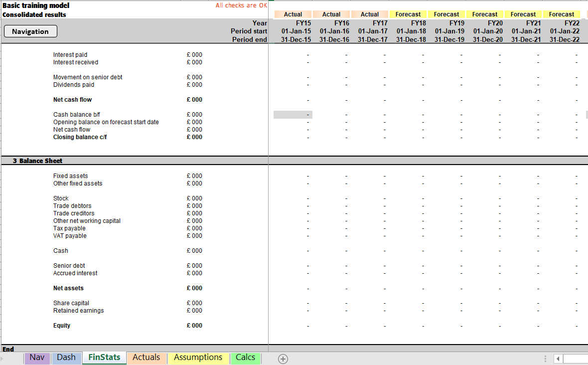Viewport: 588px width, 365px height.
Task: Click the All checks are OK status text
Action: [241, 5]
